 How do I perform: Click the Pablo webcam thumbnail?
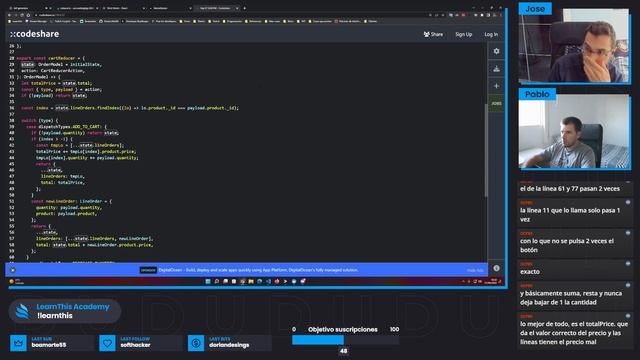[x=575, y=132]
